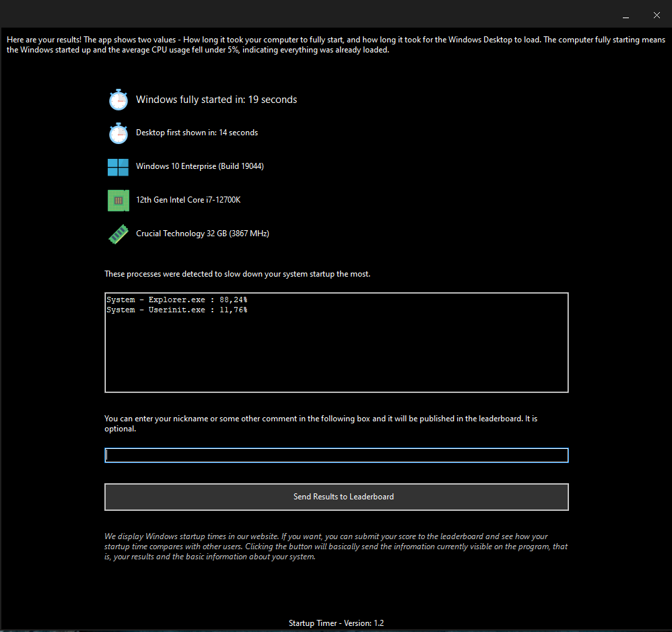Screen dimensions: 672x632
Task: Send Results to Leaderboard
Action: pos(337,497)
